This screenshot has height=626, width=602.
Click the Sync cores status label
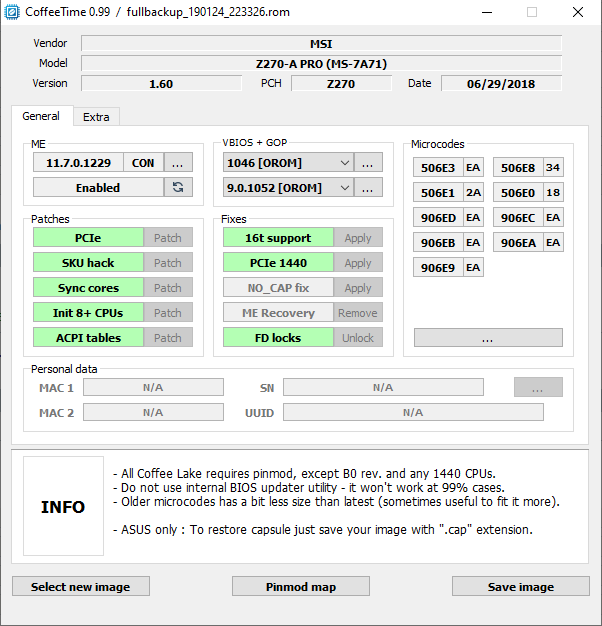click(x=88, y=287)
